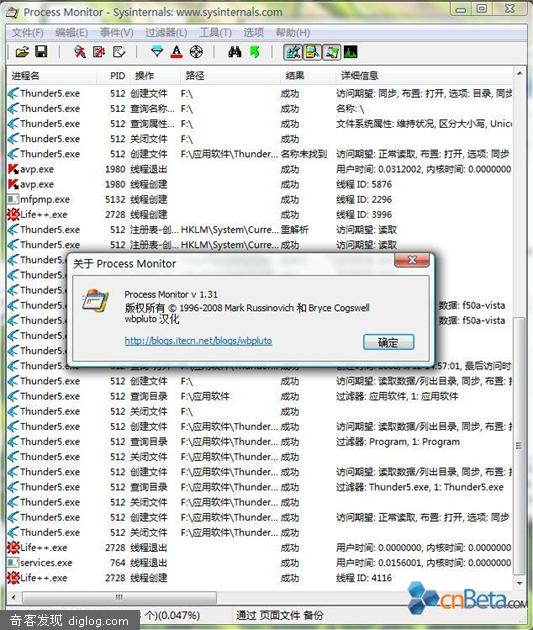533x630 pixels.
Task: Click Life++.exe icon in 线程 ID 3996 row
Action: [x=13, y=215]
